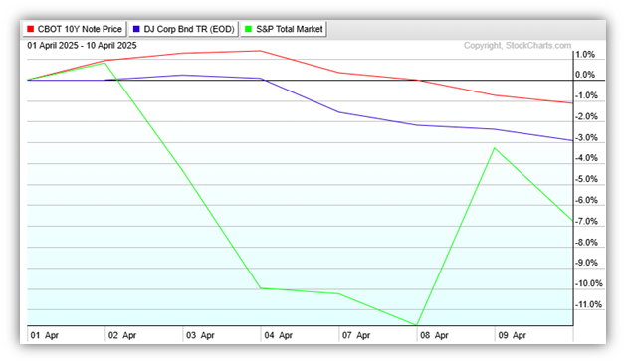
Task: Click the 09 Apr date axis label
Action: (x=512, y=336)
